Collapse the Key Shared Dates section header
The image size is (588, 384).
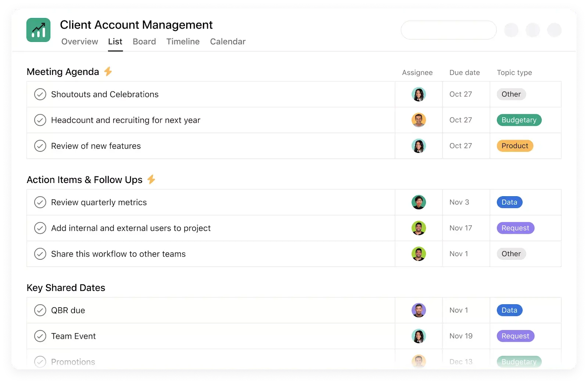click(66, 288)
